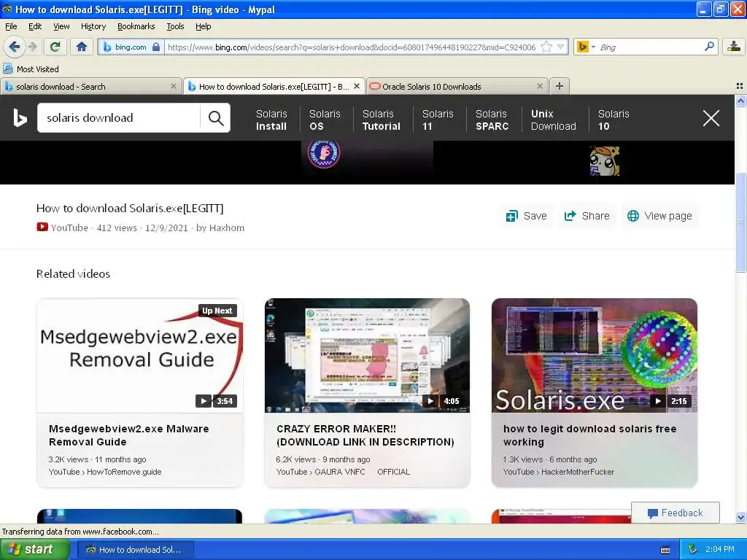Open Msedgewebview2.exe Malware Removal Guide title
Image resolution: width=747 pixels, height=560 pixels.
pyautogui.click(x=128, y=435)
